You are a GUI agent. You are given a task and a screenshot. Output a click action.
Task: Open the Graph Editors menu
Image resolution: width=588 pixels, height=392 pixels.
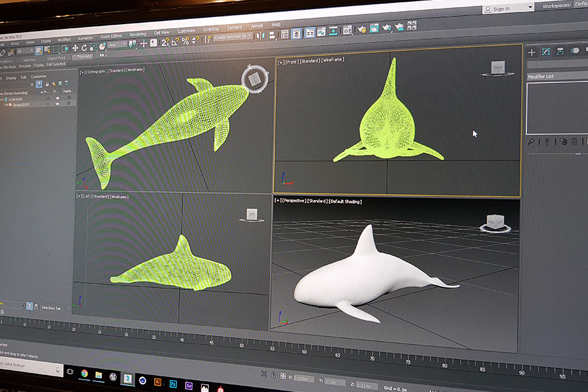pyautogui.click(x=111, y=36)
